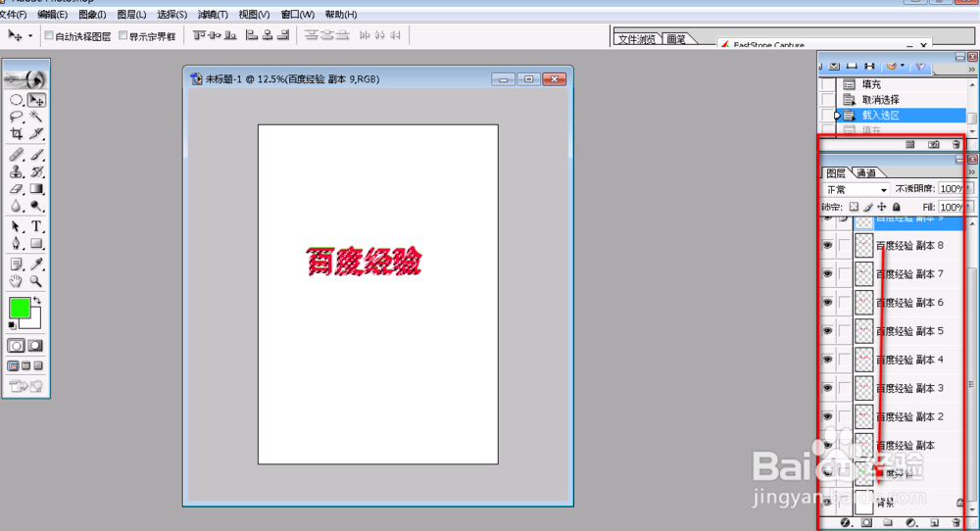Create new snapshot camera icon
Screen dimensions: 980x531
pos(934,144)
